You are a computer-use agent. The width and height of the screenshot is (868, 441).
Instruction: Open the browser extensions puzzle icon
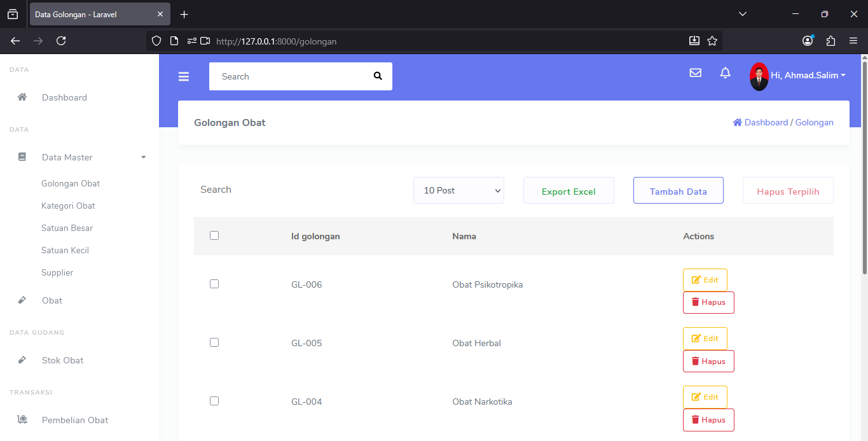pos(830,41)
